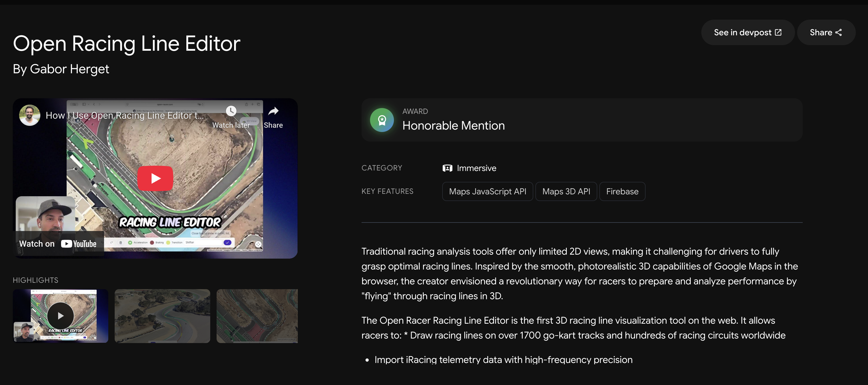Select the Maps JavaScript API feature chip

487,191
